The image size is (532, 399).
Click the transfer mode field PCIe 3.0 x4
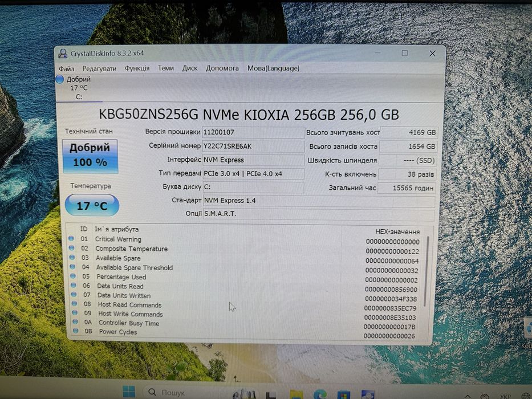[253, 174]
